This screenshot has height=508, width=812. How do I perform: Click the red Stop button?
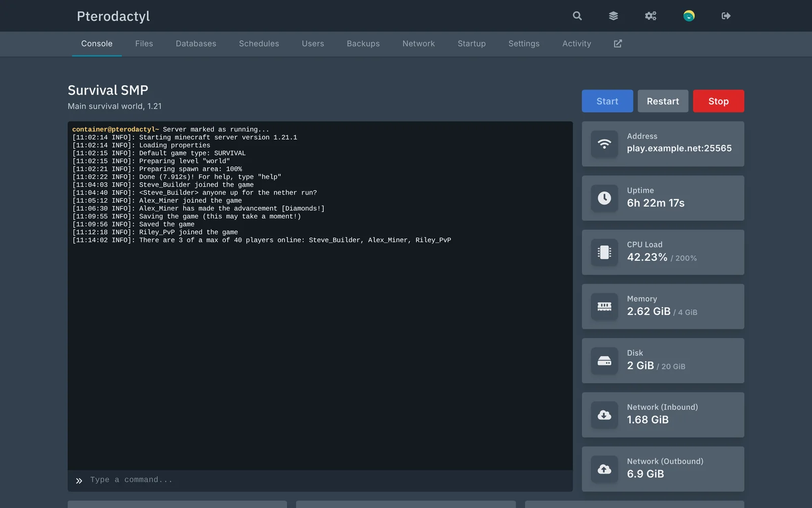[x=719, y=101]
